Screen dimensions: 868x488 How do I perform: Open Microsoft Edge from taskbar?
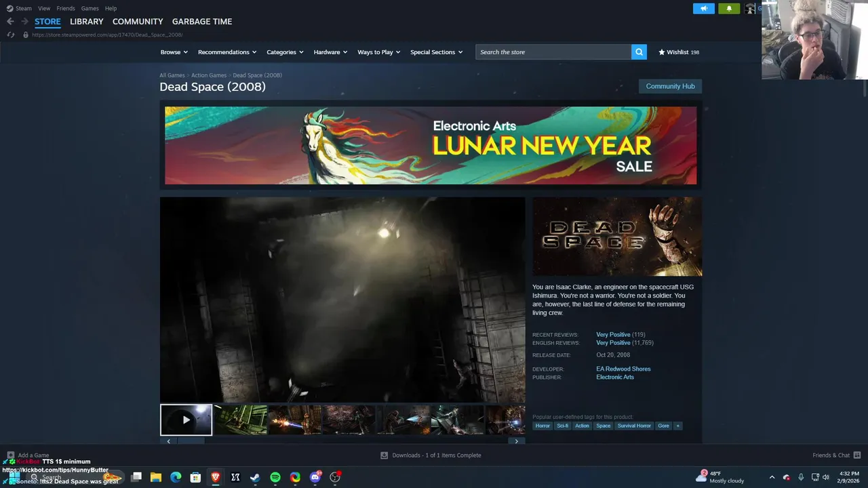pyautogui.click(x=176, y=477)
